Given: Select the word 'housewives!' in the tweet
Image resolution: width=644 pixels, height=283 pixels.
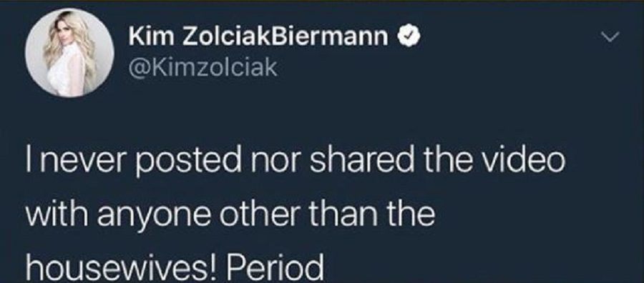Looking at the screenshot, I should (117, 268).
